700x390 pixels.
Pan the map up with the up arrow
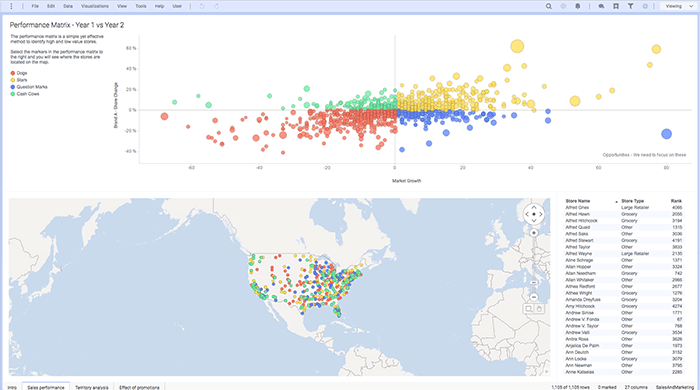click(533, 207)
